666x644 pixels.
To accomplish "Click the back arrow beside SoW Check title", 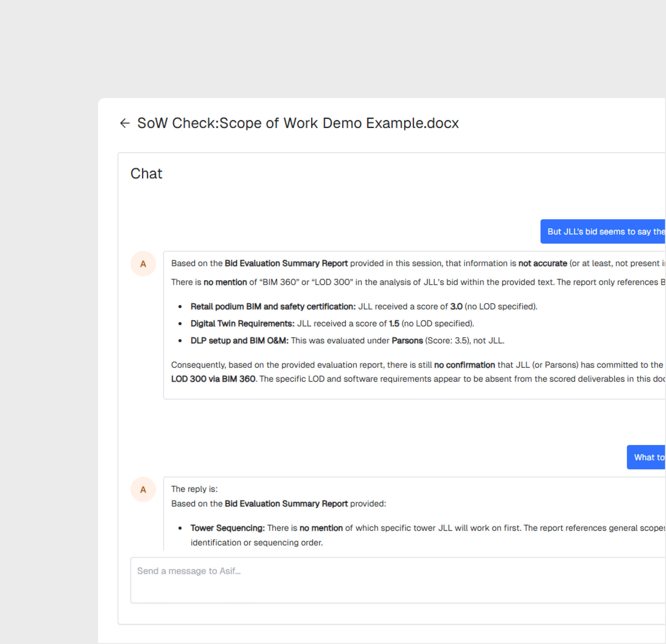I will pyautogui.click(x=125, y=123).
